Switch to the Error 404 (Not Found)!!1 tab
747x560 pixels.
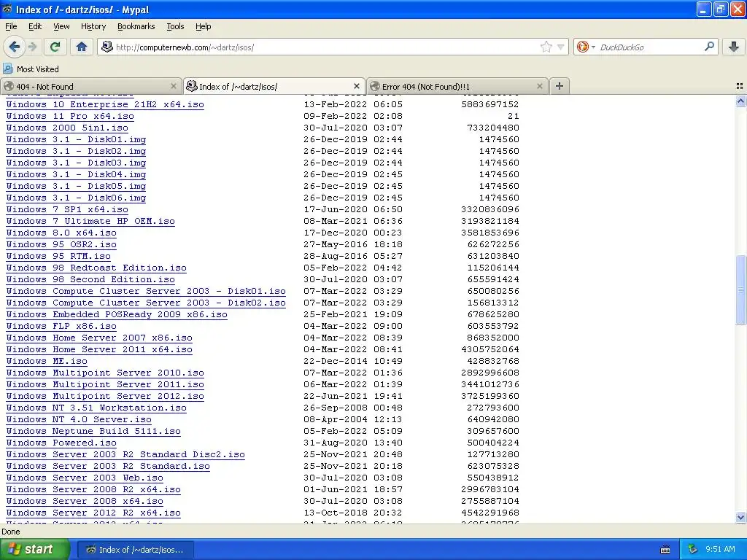tap(457, 86)
